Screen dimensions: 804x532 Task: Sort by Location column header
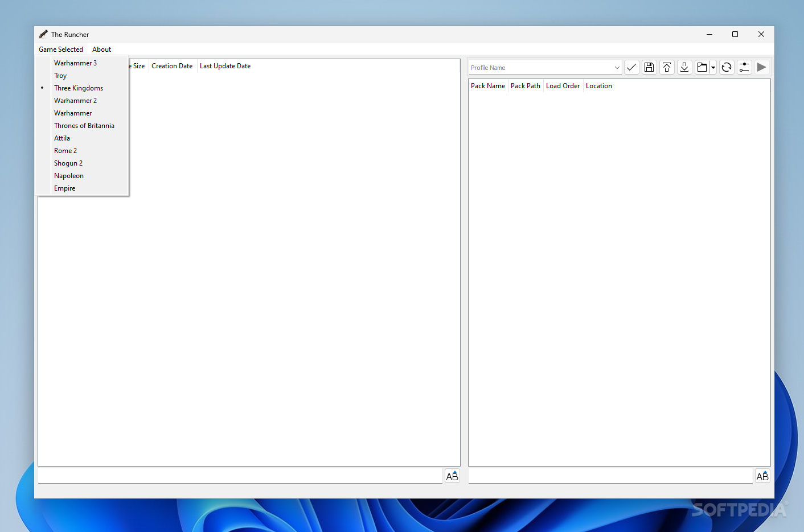[x=599, y=86]
